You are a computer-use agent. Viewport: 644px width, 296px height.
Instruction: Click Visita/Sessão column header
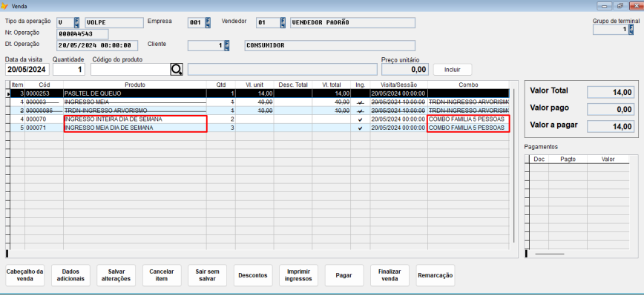[399, 85]
